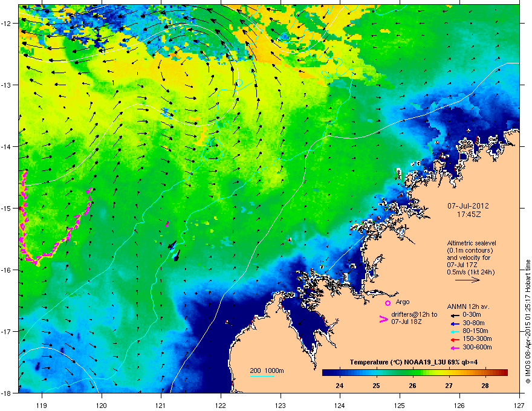The width and height of the screenshot is (532, 411).
Task: Click the colorbar tick label 28
Action: coord(485,386)
